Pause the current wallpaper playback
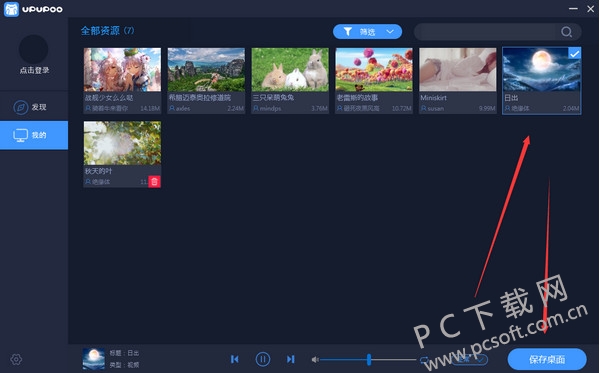This screenshot has width=600, height=373. [x=262, y=359]
